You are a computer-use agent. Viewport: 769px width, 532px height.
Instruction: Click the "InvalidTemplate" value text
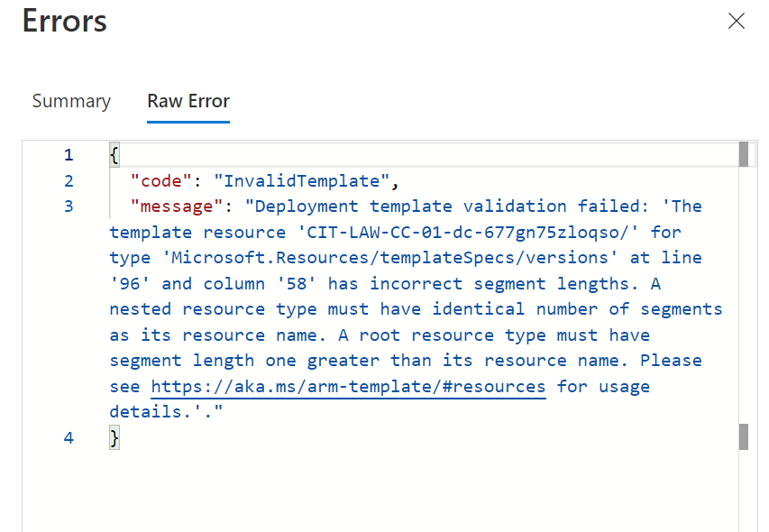tap(302, 181)
